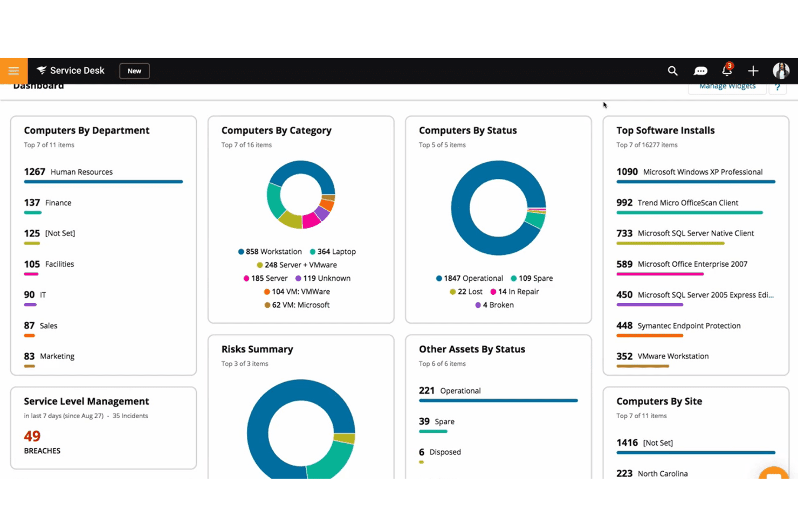Select Microsoft SQL Server Native Client row
Viewport: 798px width, 532px height.
click(696, 237)
